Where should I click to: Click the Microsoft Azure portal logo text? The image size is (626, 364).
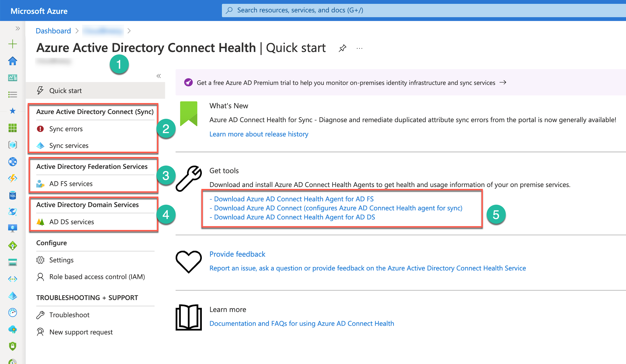click(39, 11)
